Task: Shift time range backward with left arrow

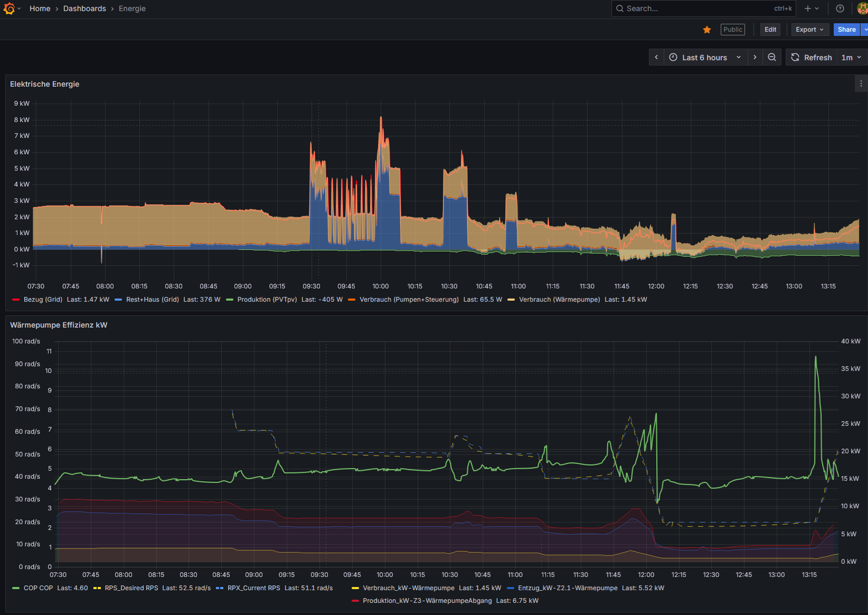Action: tap(656, 58)
